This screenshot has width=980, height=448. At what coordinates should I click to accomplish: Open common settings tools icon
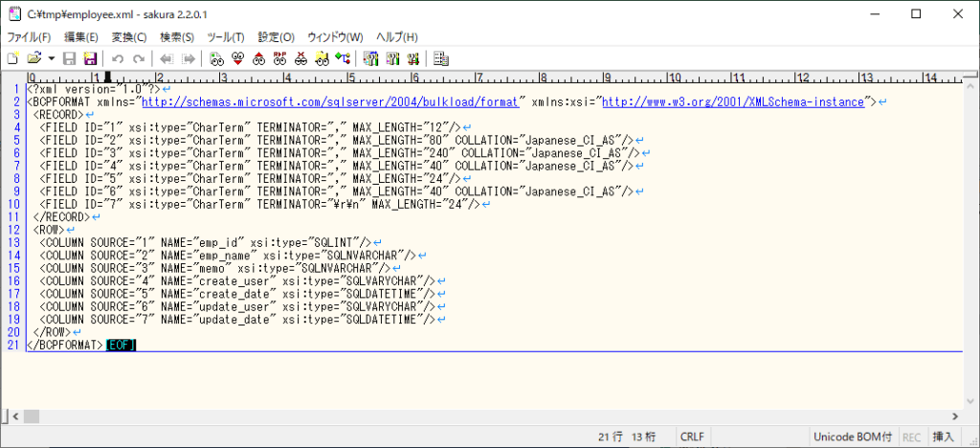coord(412,59)
